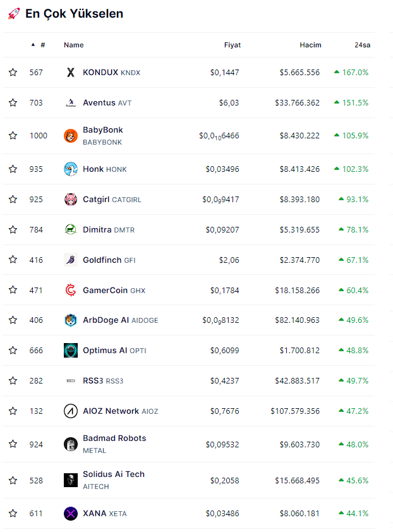
Task: Click the Name column header
Action: pyautogui.click(x=73, y=45)
